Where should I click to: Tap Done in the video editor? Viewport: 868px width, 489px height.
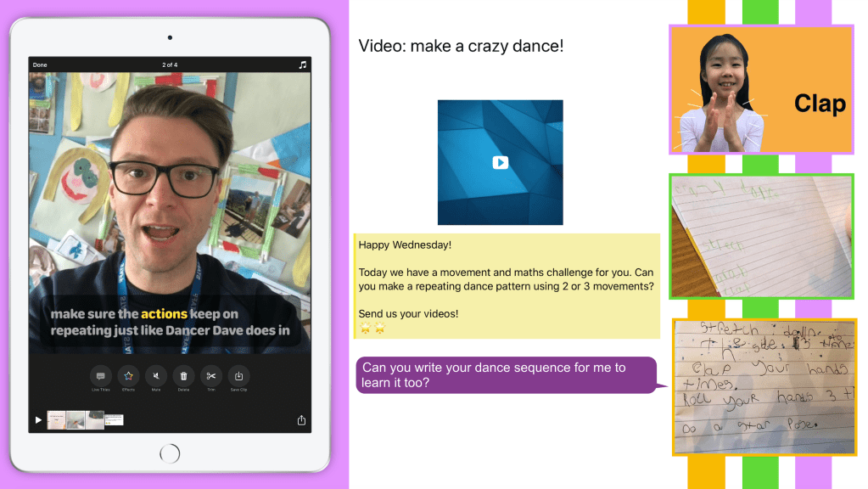click(x=40, y=65)
